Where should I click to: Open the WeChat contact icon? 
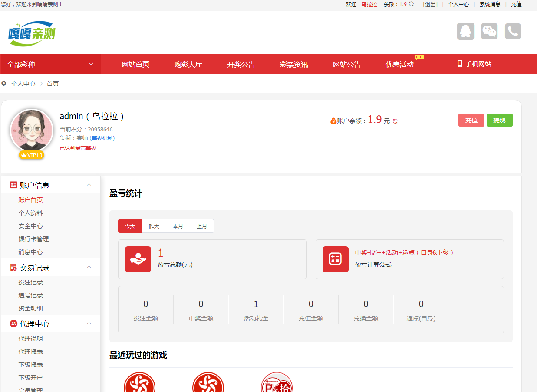(489, 32)
